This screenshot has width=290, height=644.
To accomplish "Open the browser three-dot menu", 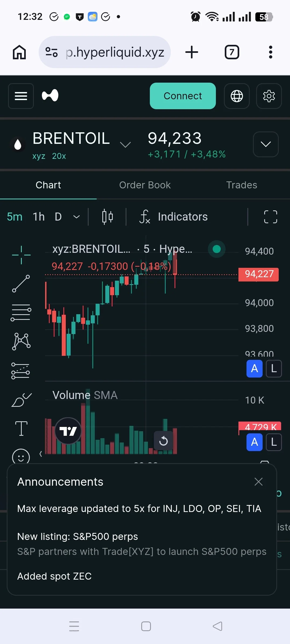I will point(271,52).
